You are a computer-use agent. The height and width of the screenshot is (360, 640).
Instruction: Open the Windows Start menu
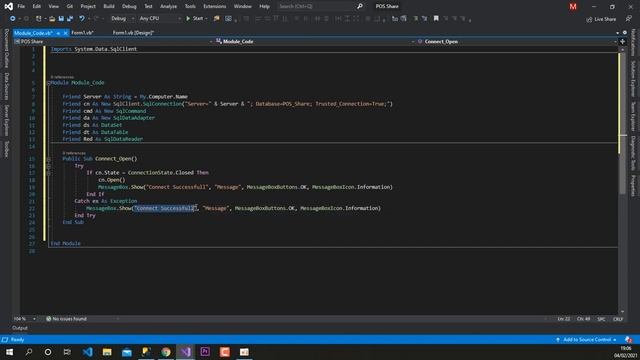tap(9, 352)
